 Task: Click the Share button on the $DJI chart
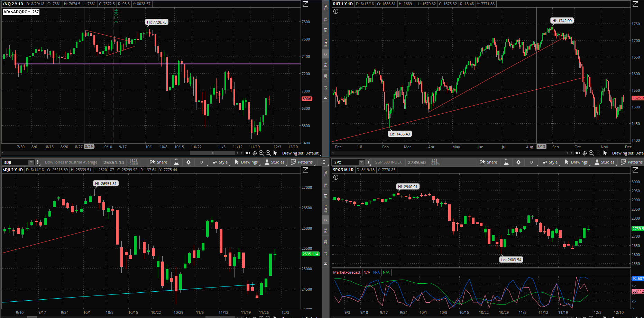[158, 162]
